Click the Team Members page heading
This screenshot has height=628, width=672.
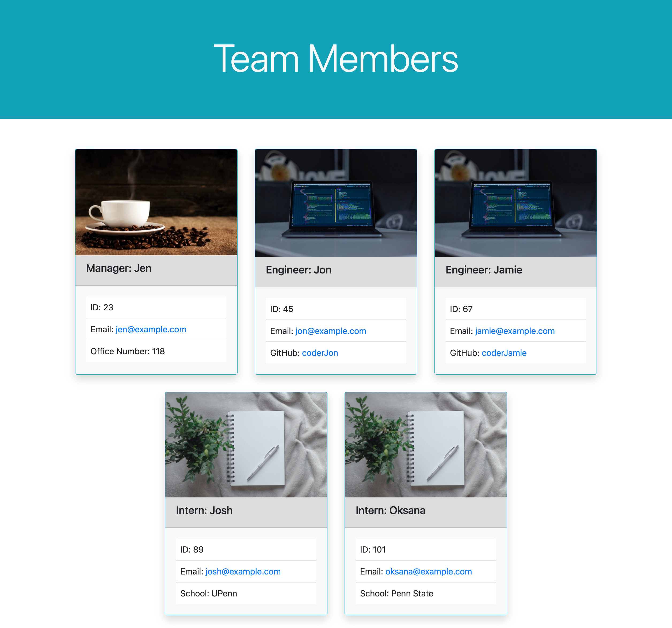pos(336,59)
